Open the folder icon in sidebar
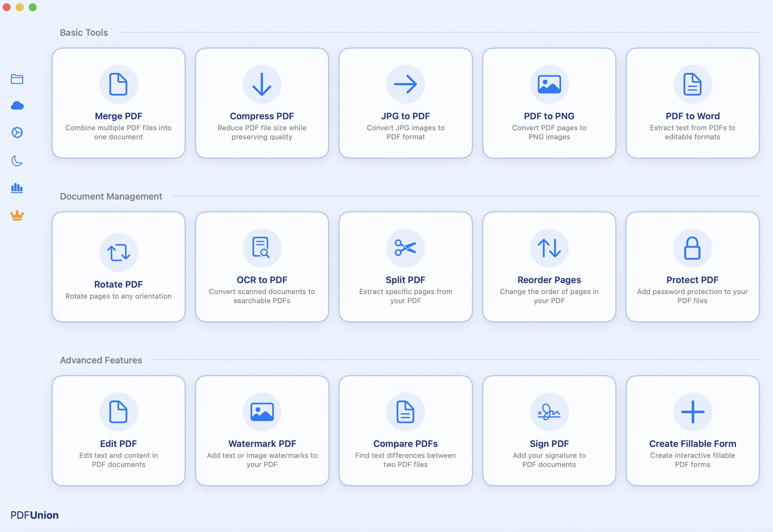Screen dimensions: 773x532 click(17, 79)
